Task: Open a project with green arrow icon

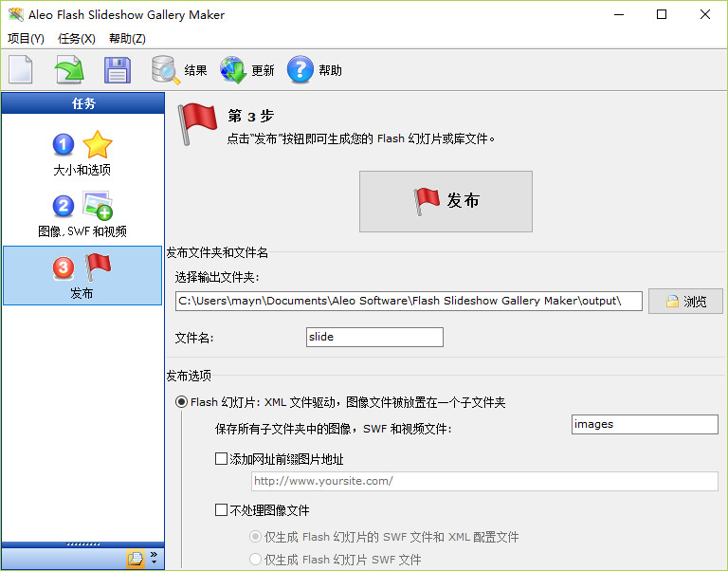Action: tap(68, 69)
